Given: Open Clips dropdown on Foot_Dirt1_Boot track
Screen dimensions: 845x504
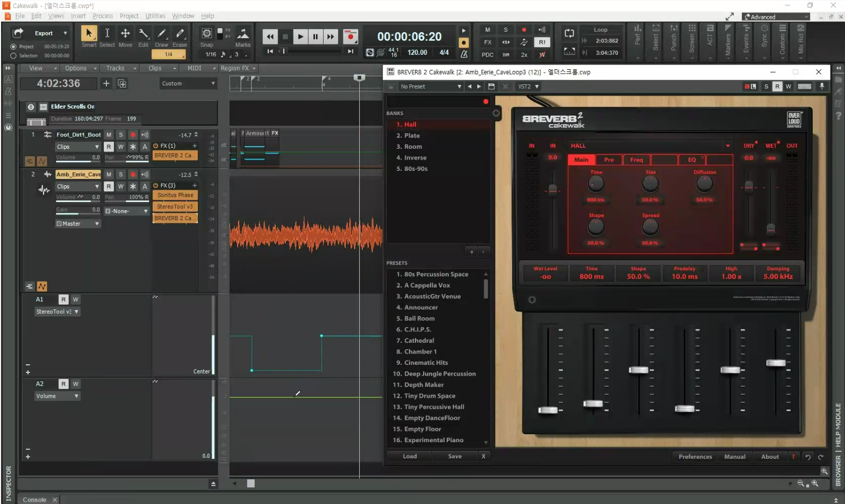Looking at the screenshot, I should 78,147.
